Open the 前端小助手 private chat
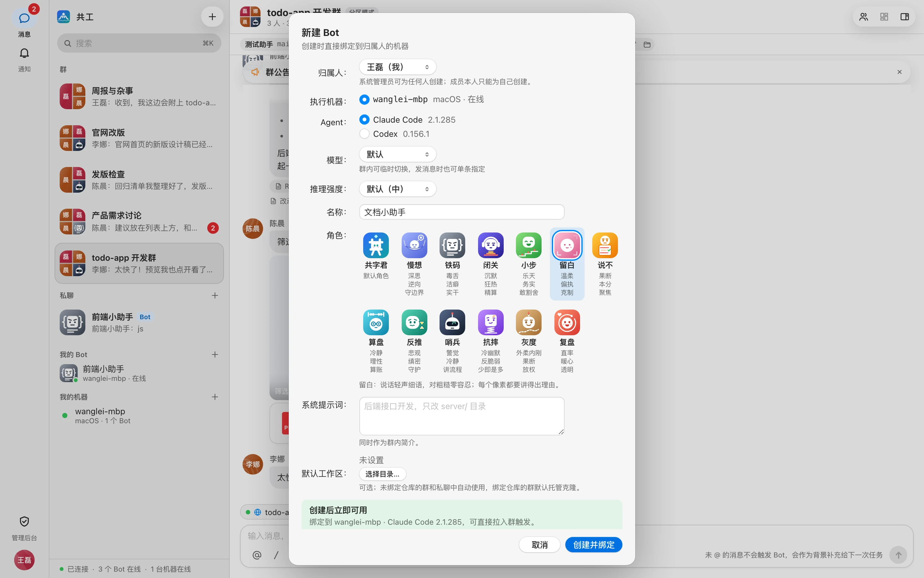Image resolution: width=924 pixels, height=578 pixels. click(x=139, y=322)
